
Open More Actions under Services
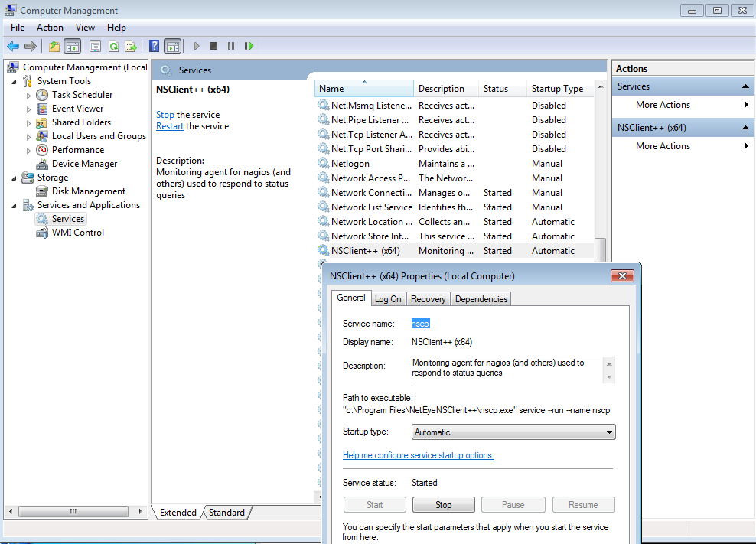[x=663, y=105]
